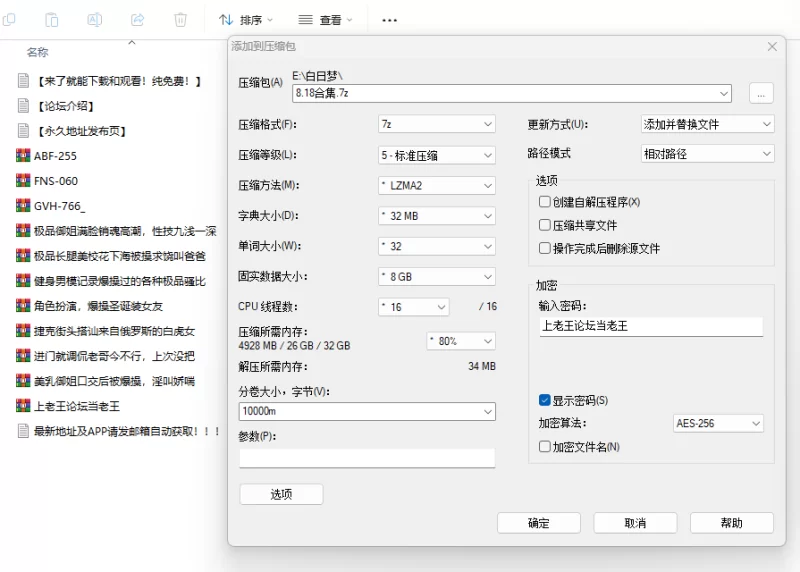This screenshot has height=572, width=800.
Task: Click the text file icon beside 【论坛介绍】
Action: [x=23, y=106]
